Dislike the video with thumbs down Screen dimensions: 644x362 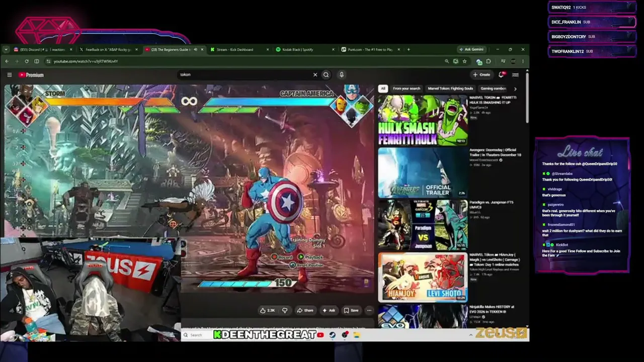pos(285,310)
